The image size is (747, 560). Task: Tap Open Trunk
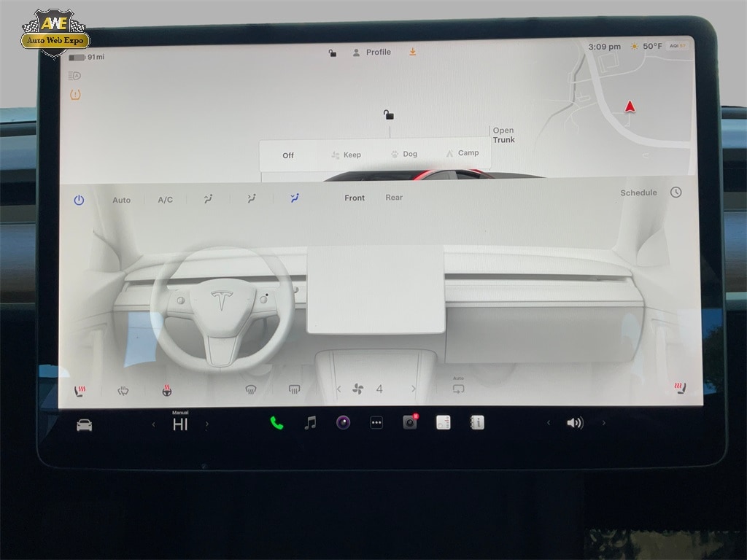(503, 136)
